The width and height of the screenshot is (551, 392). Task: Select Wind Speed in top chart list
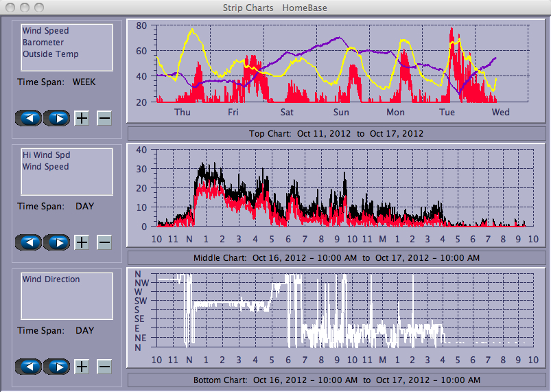click(45, 31)
